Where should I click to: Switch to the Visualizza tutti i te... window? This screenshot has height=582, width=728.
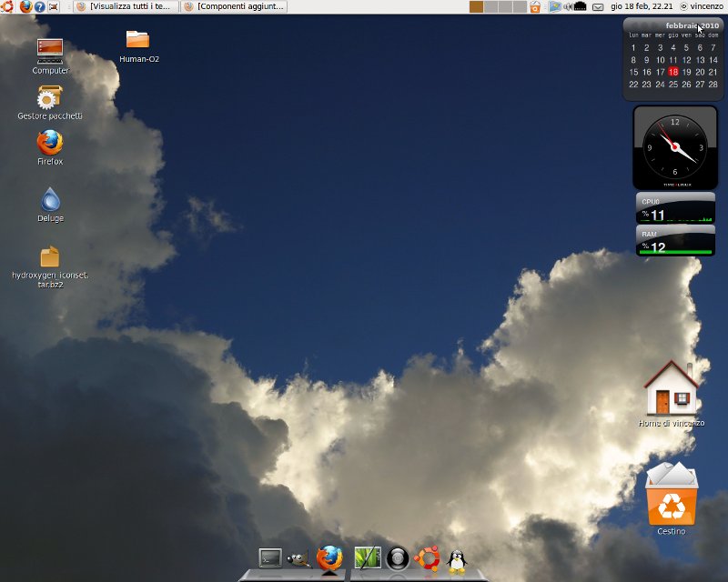126,6
